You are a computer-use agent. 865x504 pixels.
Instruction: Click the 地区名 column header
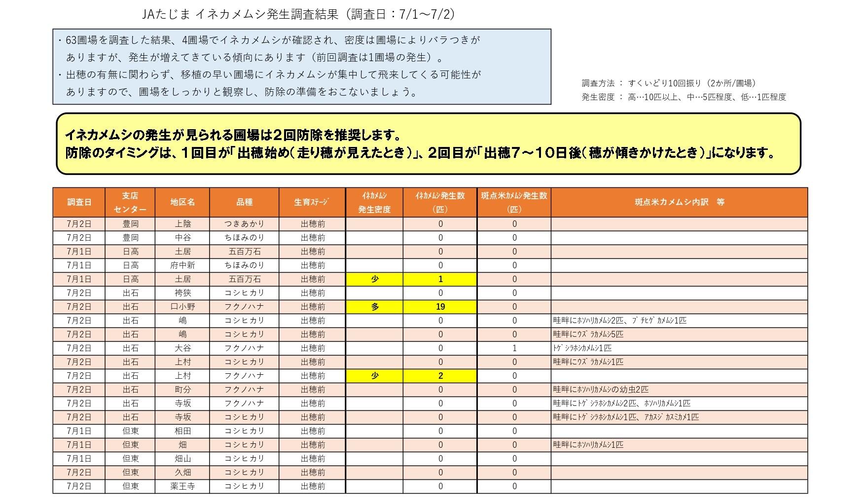pyautogui.click(x=182, y=202)
